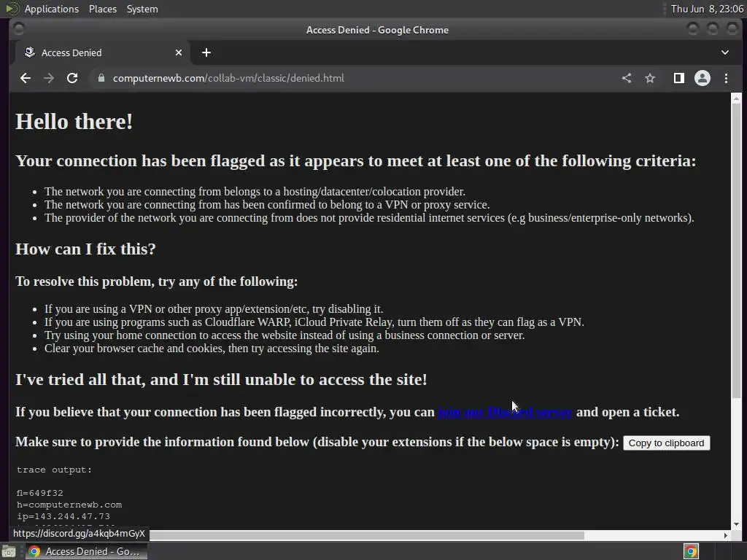
Task: Click the Cloudflare WARP bullet text
Action: click(314, 322)
